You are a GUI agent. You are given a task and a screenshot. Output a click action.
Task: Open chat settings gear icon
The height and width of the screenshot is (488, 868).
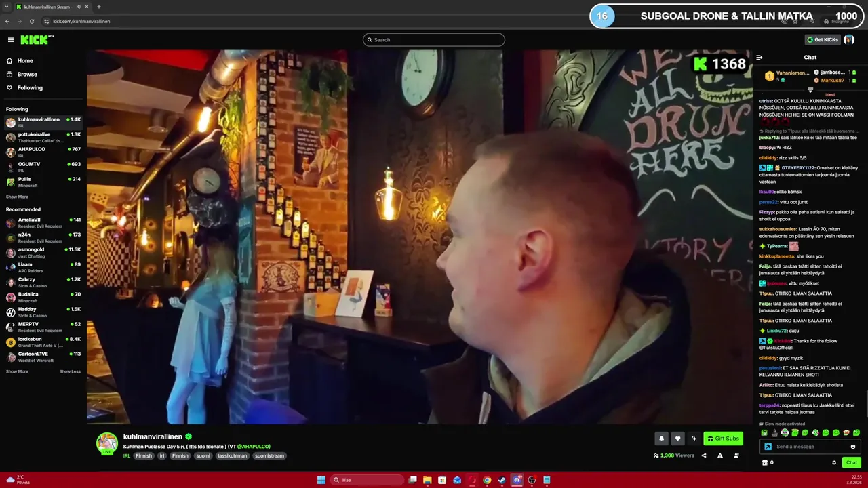tap(834, 462)
